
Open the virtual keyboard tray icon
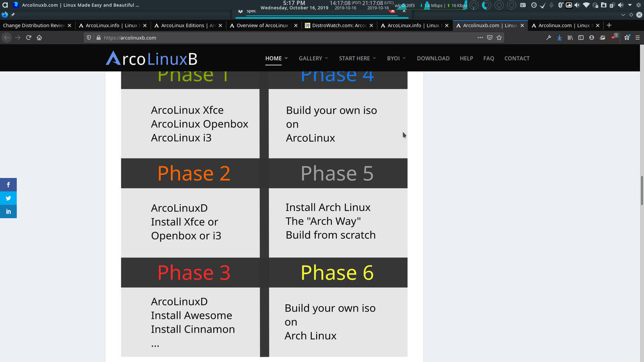click(522, 5)
